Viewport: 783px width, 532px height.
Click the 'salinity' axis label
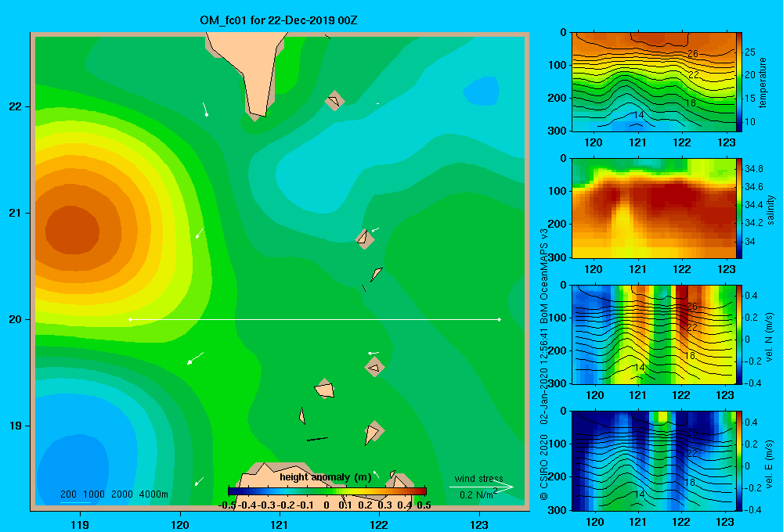coord(770,210)
